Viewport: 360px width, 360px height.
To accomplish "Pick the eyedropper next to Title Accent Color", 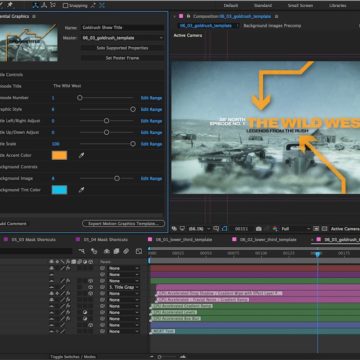I will coord(81,155).
